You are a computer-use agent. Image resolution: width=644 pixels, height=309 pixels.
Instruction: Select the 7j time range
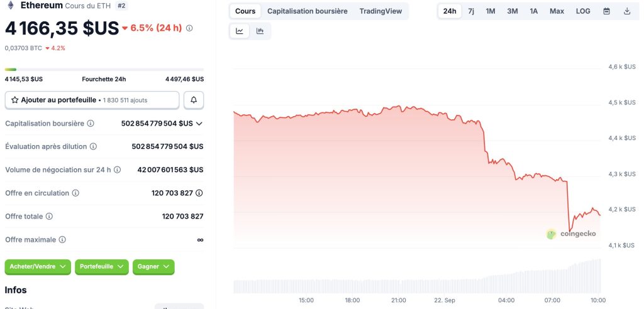pos(471,11)
